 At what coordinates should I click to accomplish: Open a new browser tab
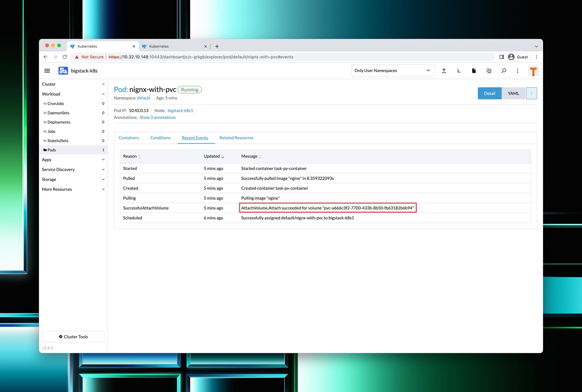point(217,47)
